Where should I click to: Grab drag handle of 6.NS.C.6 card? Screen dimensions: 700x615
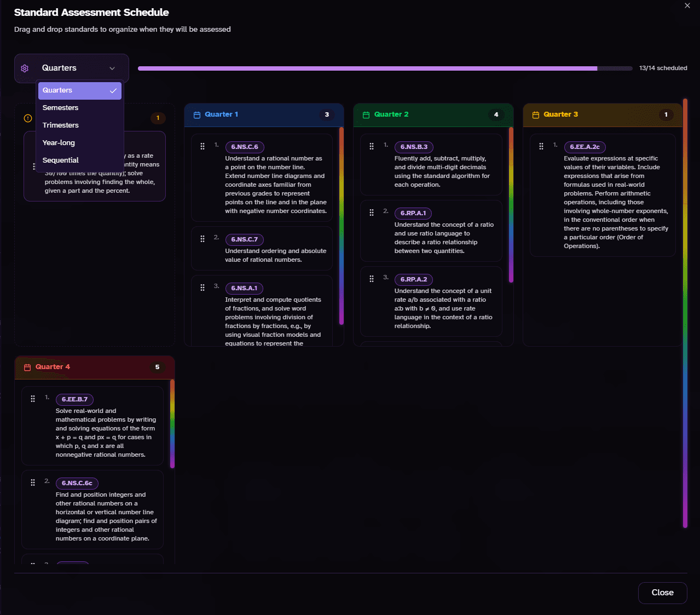203,146
